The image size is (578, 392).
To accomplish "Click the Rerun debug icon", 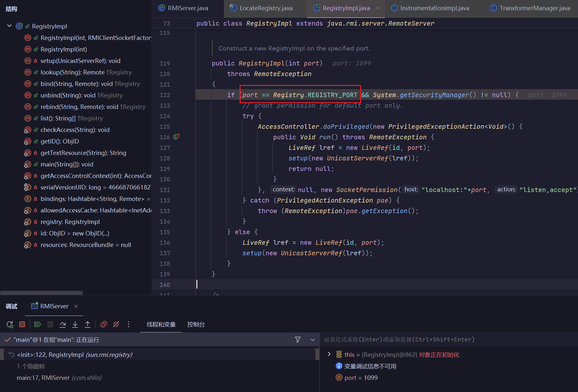I will 10,325.
